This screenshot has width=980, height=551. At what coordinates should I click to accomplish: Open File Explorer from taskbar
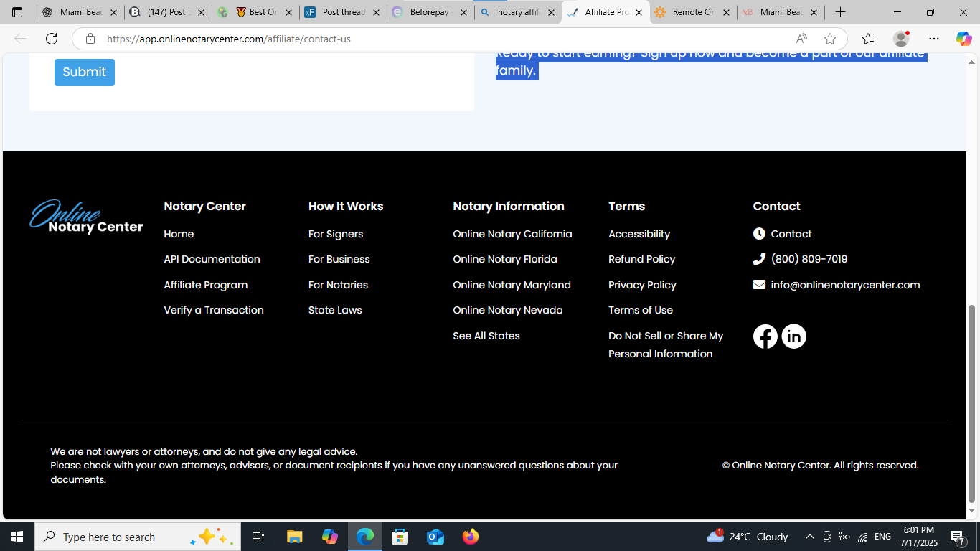click(294, 537)
